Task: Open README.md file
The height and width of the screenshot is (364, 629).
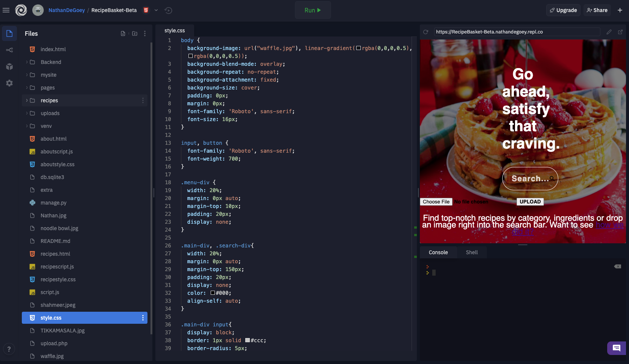Action: point(85,241)
